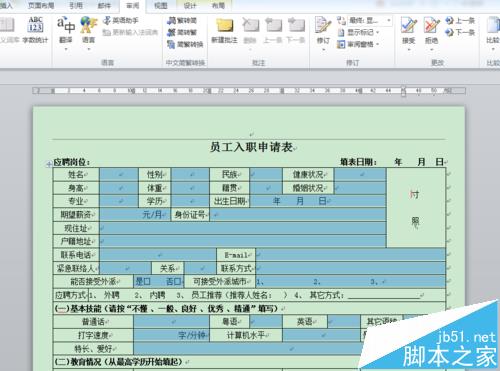Expand the 修订 dropdown arrow

[x=323, y=49]
